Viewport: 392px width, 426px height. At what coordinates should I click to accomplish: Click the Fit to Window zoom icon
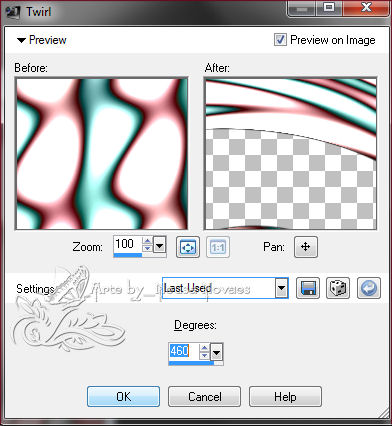188,247
